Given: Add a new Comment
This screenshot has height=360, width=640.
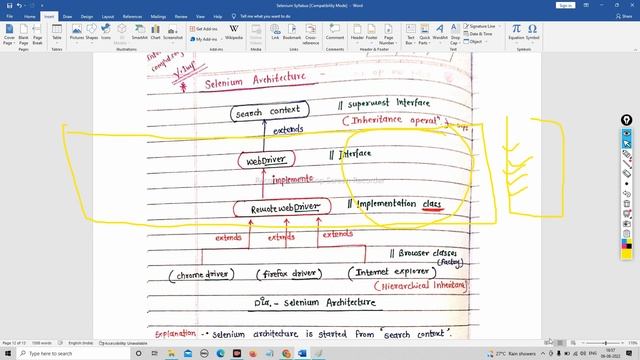Looking at the screenshot, I should [335, 32].
